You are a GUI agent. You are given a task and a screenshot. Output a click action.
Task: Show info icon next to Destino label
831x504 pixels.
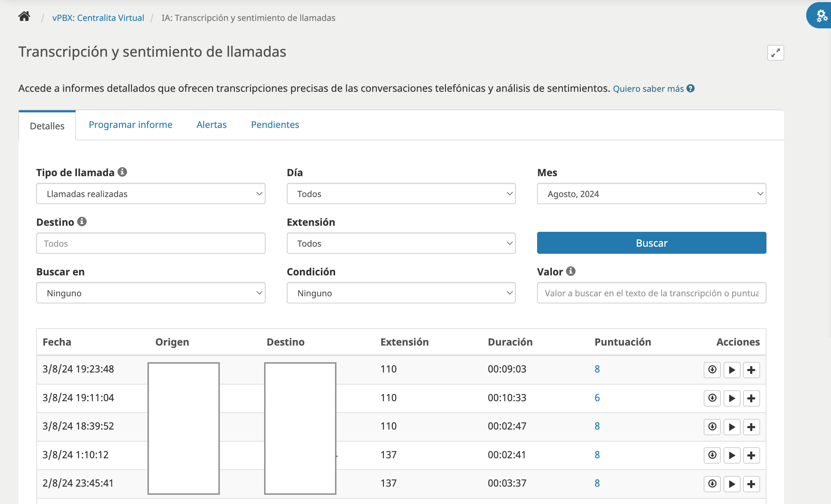(x=82, y=222)
